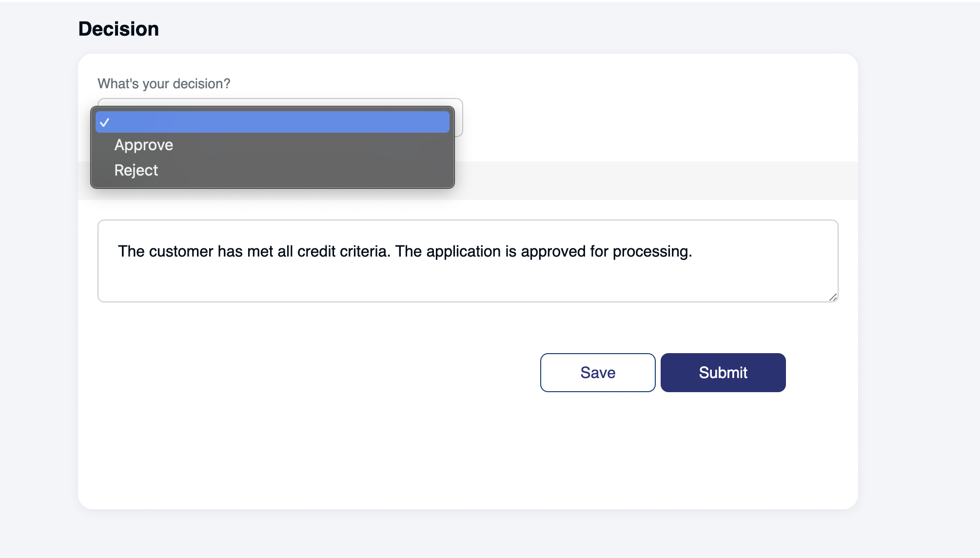Click the checkmark beside the blank option
The width and height of the screenshot is (980, 558).
pyautogui.click(x=105, y=122)
